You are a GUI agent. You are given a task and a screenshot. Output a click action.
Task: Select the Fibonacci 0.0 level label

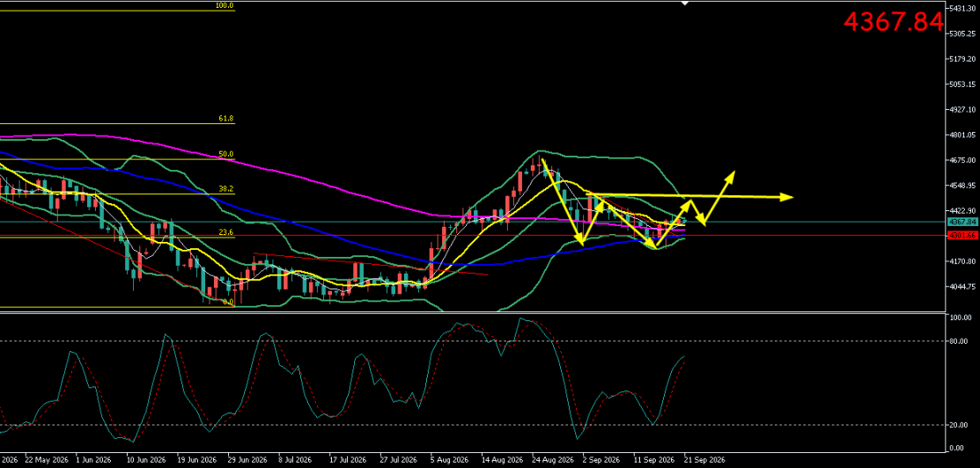pyautogui.click(x=228, y=301)
